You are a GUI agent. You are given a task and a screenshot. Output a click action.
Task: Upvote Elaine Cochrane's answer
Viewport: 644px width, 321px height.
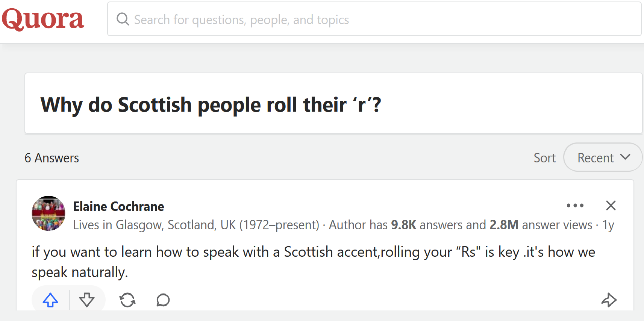coord(50,300)
